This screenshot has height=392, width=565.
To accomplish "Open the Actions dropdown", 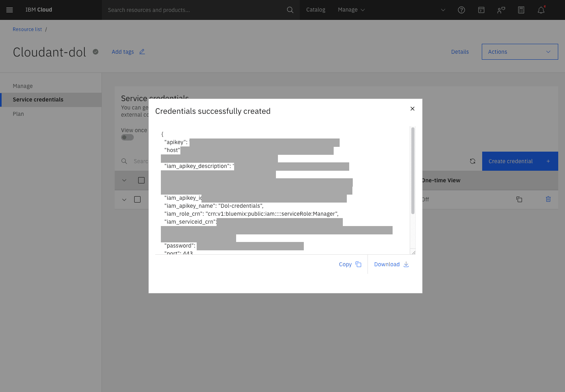I will (520, 52).
